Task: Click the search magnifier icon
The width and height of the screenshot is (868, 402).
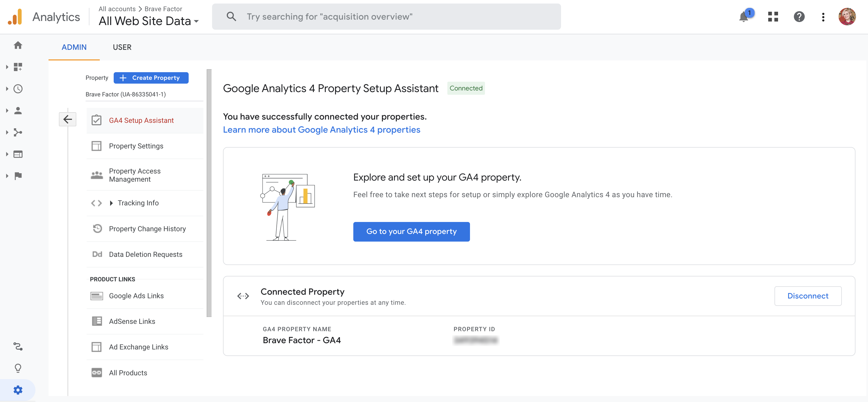Action: point(231,16)
